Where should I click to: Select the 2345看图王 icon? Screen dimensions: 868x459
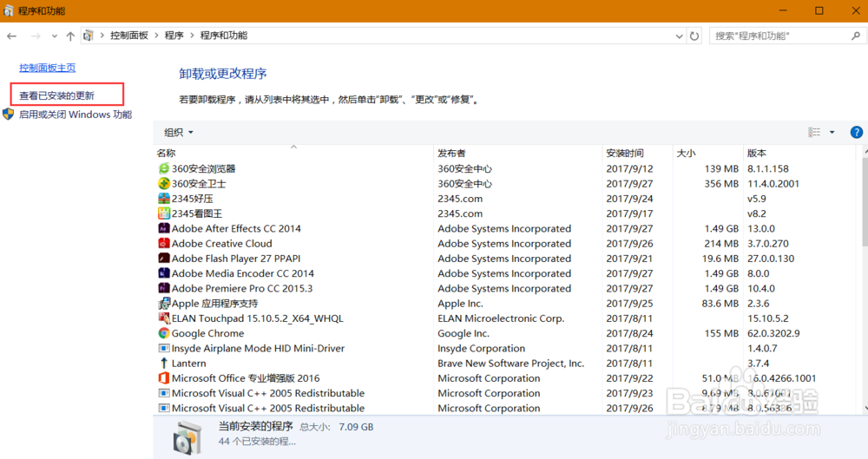pyautogui.click(x=164, y=213)
